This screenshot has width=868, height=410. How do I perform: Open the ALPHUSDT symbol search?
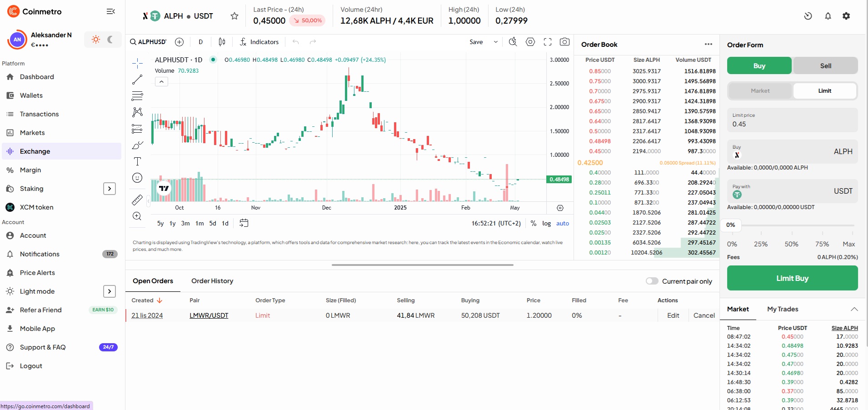click(x=149, y=42)
